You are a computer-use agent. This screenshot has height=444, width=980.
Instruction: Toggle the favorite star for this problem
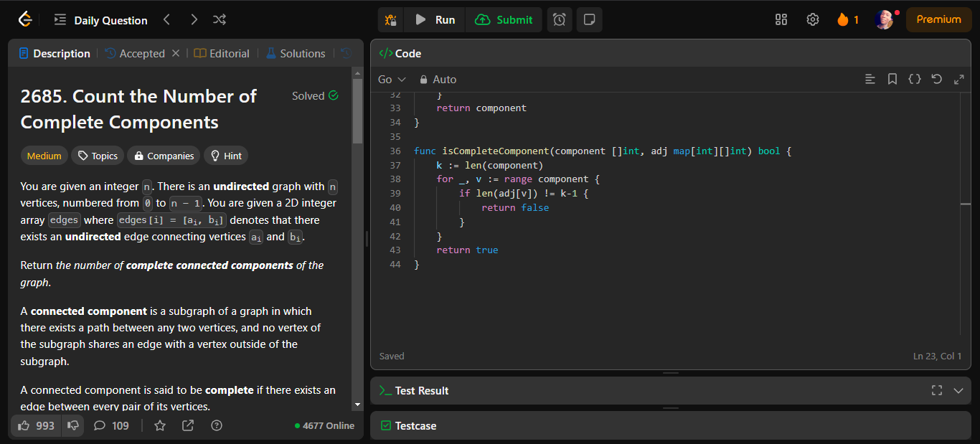point(160,425)
